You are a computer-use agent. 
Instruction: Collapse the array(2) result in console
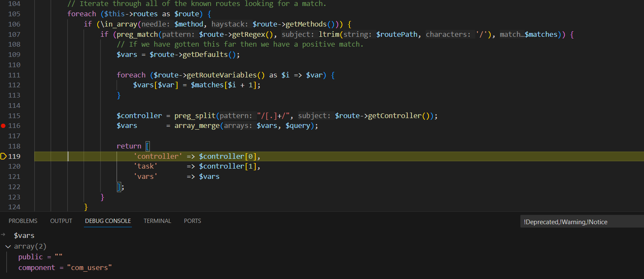8,246
